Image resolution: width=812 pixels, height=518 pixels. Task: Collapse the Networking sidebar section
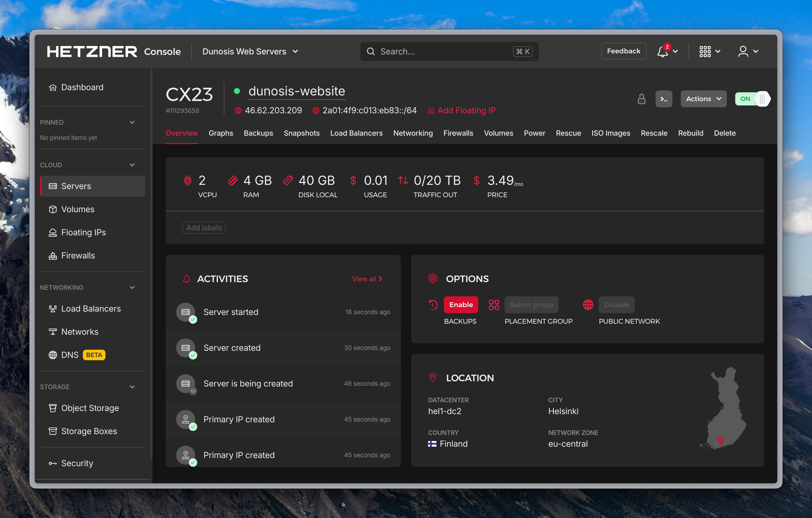pyautogui.click(x=132, y=287)
